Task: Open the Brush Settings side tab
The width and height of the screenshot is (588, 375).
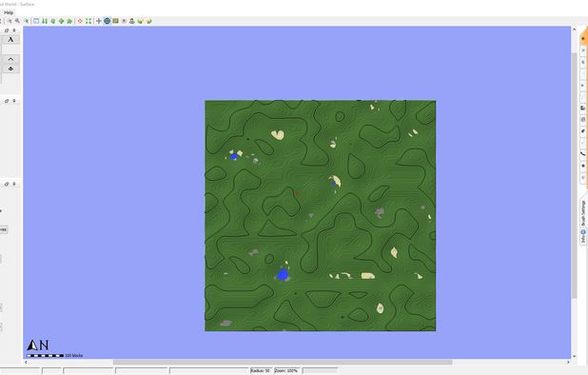Action: (583, 213)
